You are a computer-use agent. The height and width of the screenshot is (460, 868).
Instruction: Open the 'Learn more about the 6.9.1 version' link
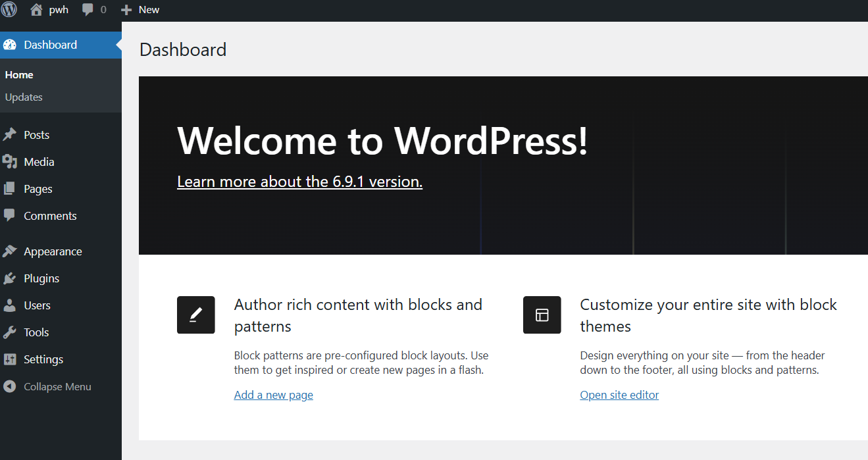(x=299, y=182)
